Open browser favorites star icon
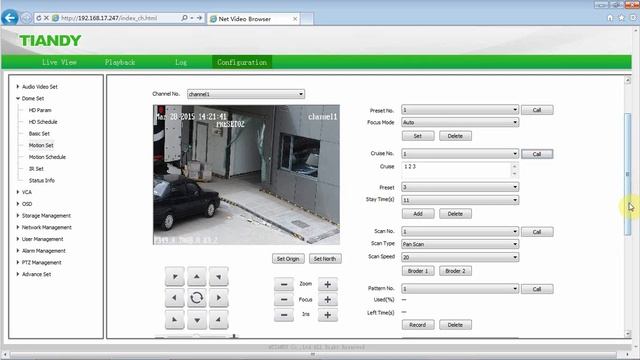The width and height of the screenshot is (640, 360). [621, 18]
